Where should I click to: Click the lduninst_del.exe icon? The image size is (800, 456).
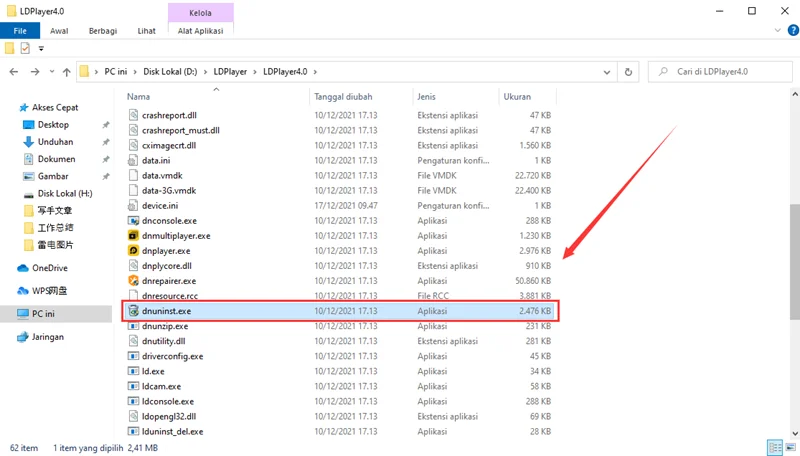point(133,432)
